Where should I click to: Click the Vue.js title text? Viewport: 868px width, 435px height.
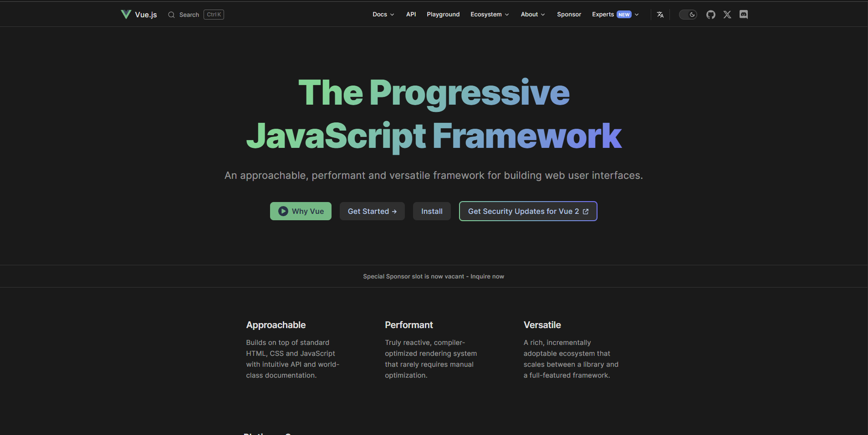click(146, 15)
